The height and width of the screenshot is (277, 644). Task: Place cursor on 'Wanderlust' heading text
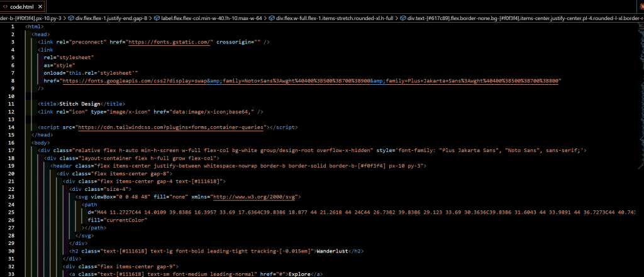point(332,251)
